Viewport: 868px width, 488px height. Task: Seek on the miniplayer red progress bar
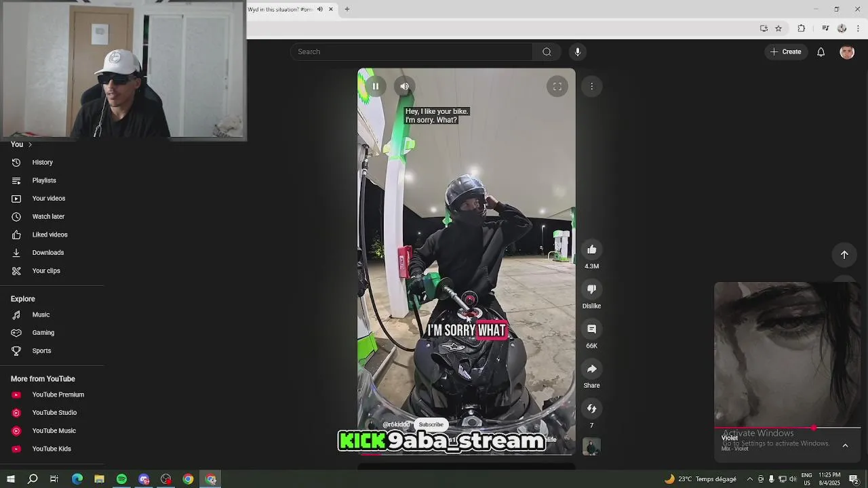787,428
